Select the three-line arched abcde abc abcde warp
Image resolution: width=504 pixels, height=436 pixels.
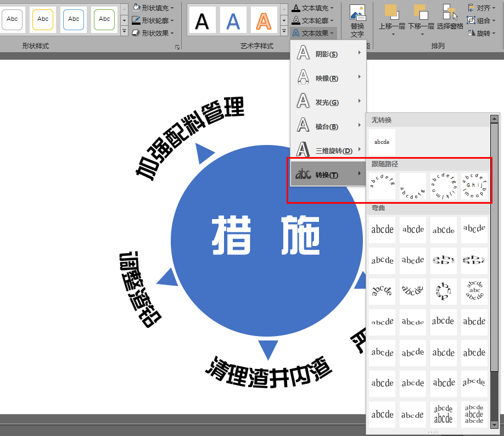(x=474, y=292)
